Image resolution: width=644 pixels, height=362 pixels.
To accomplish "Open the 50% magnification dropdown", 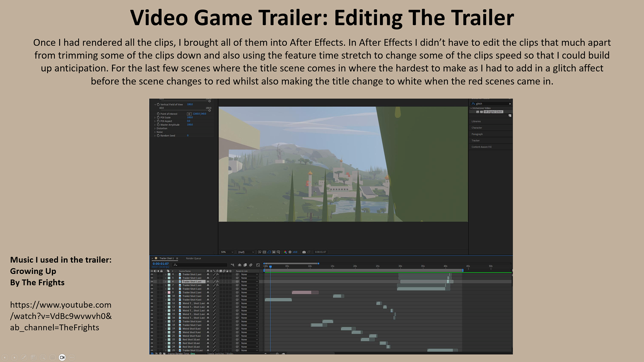I will point(227,252).
